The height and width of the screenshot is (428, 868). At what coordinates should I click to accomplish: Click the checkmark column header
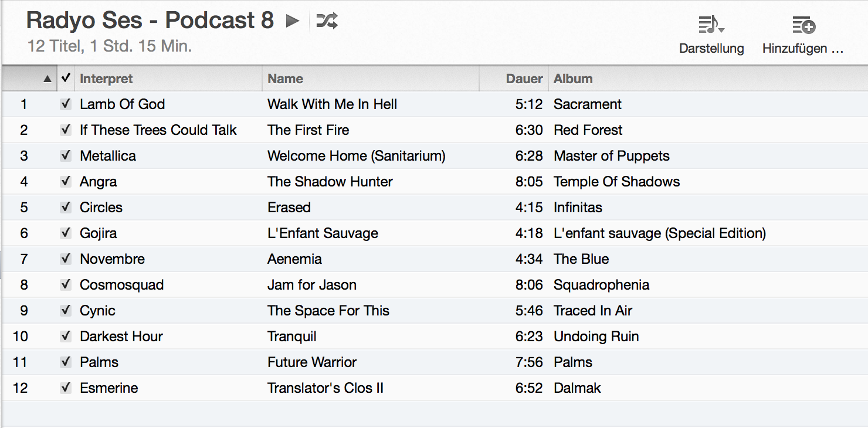(66, 78)
